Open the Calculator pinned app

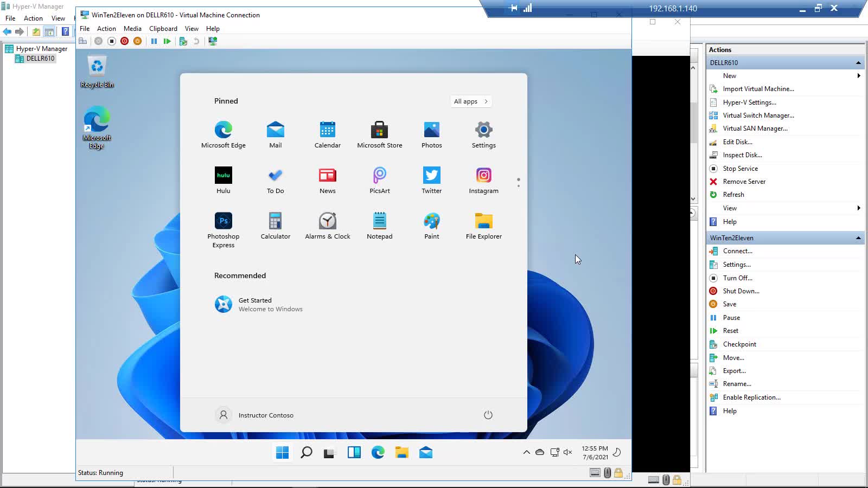tap(276, 226)
